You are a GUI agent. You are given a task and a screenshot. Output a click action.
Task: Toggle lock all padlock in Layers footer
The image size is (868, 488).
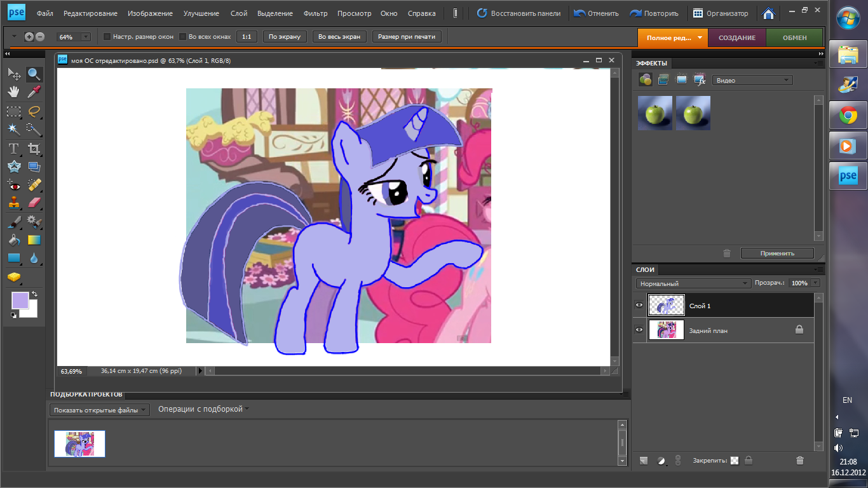[749, 461]
